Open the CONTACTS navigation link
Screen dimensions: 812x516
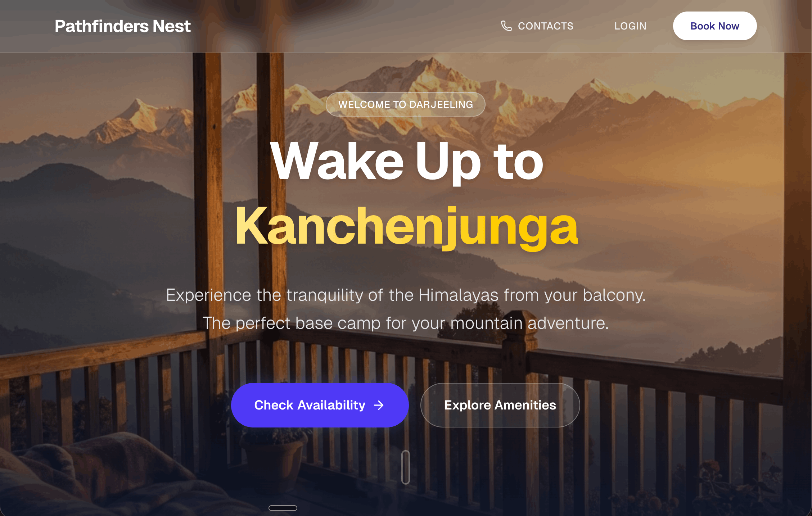[x=537, y=26]
